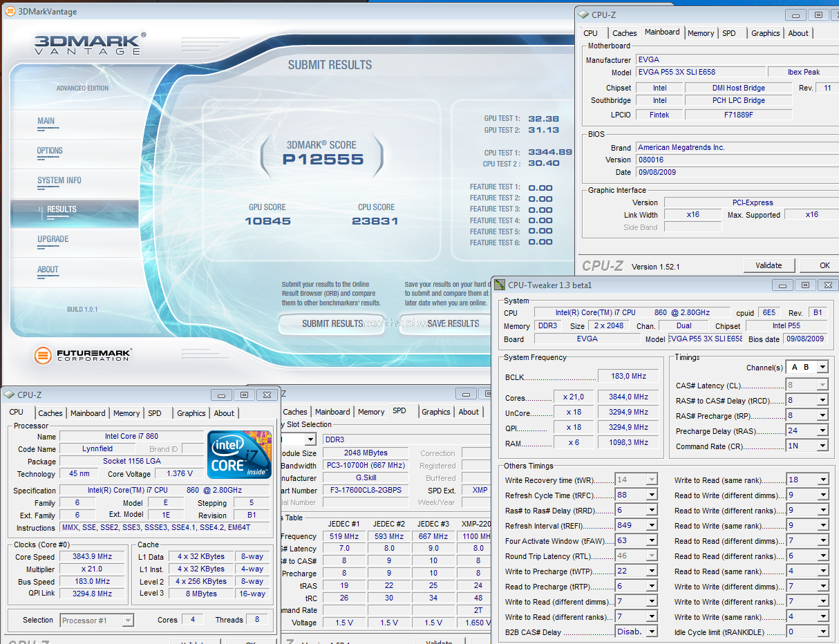
Task: Open System Info in the 3DMark sidebar
Action: [x=59, y=180]
